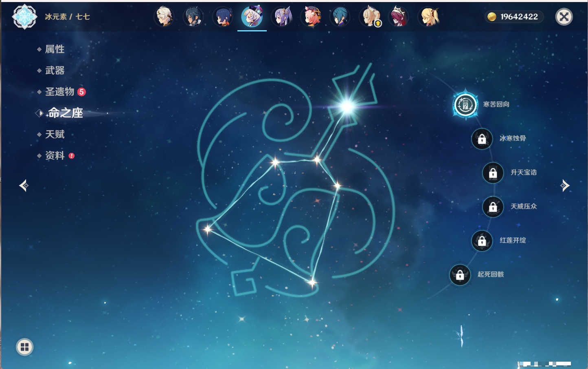The width and height of the screenshot is (588, 369).
Task: Click the bright glowing star in constellation
Action: coord(347,106)
